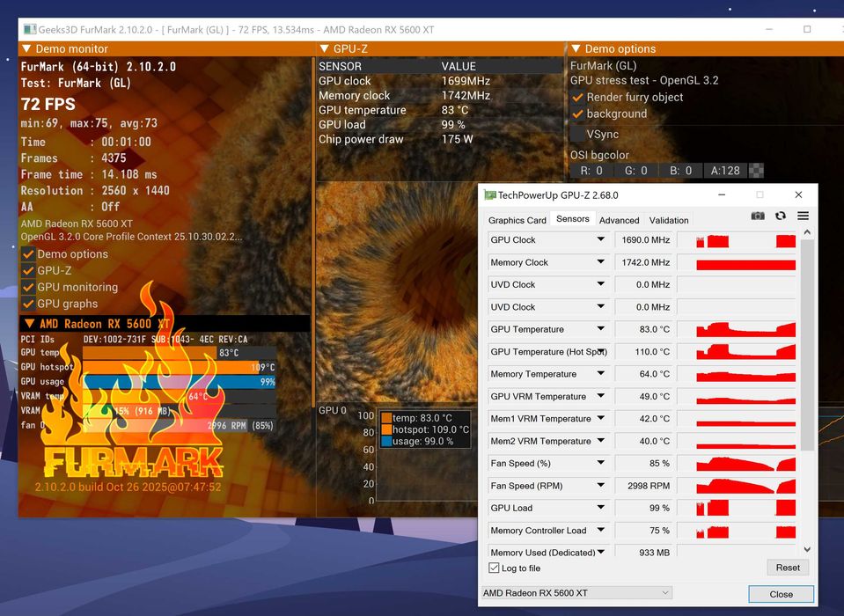The height and width of the screenshot is (616, 844).
Task: Uncheck the background render option
Action: (x=577, y=114)
